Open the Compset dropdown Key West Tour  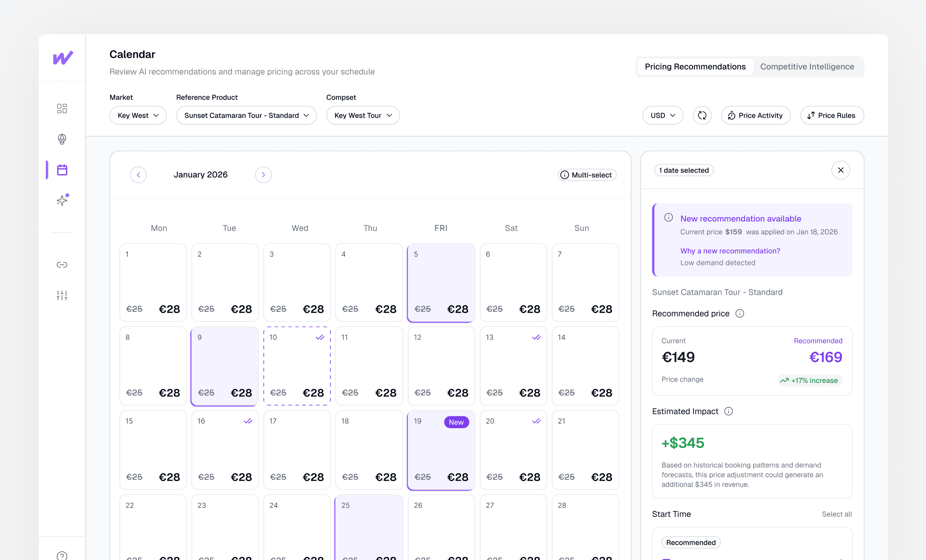(363, 115)
